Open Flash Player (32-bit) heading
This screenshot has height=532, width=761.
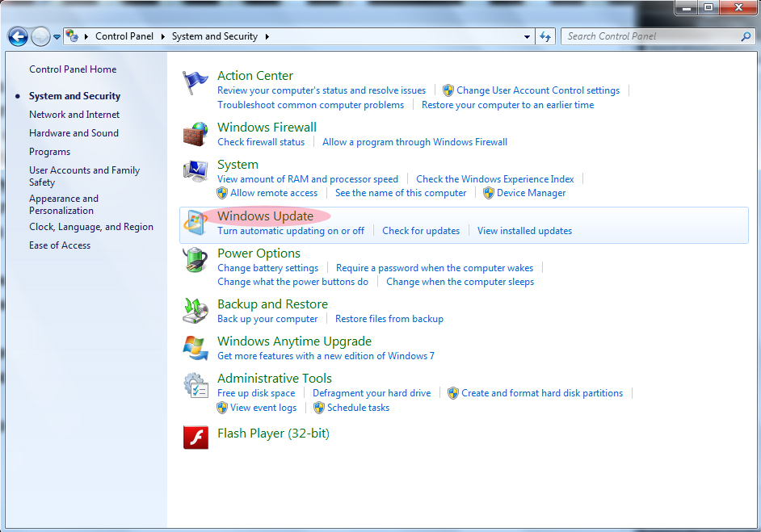coord(273,434)
